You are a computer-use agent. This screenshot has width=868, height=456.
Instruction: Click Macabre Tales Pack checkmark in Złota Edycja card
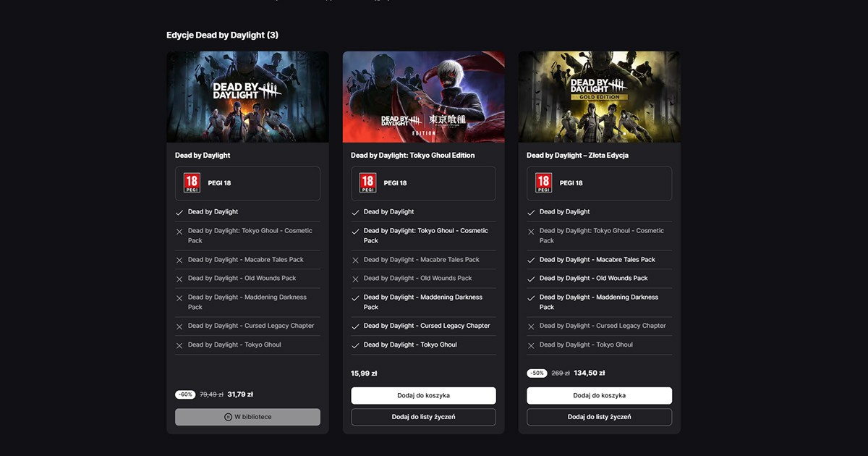pos(531,260)
